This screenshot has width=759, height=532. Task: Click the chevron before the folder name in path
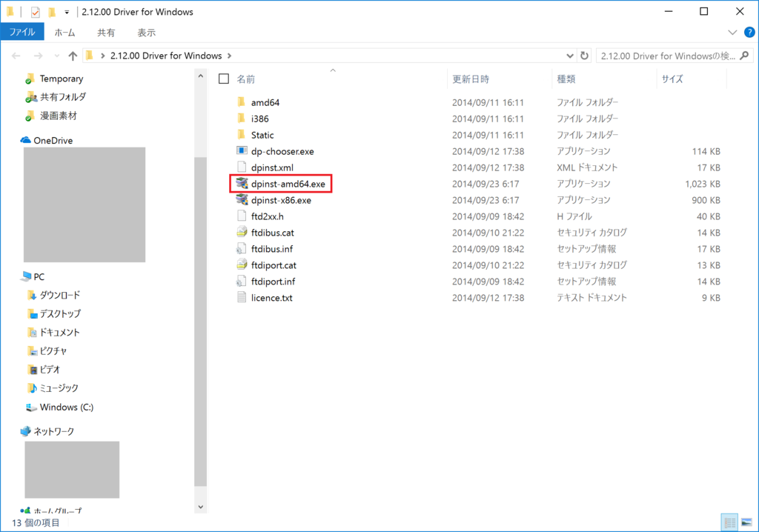pyautogui.click(x=102, y=56)
